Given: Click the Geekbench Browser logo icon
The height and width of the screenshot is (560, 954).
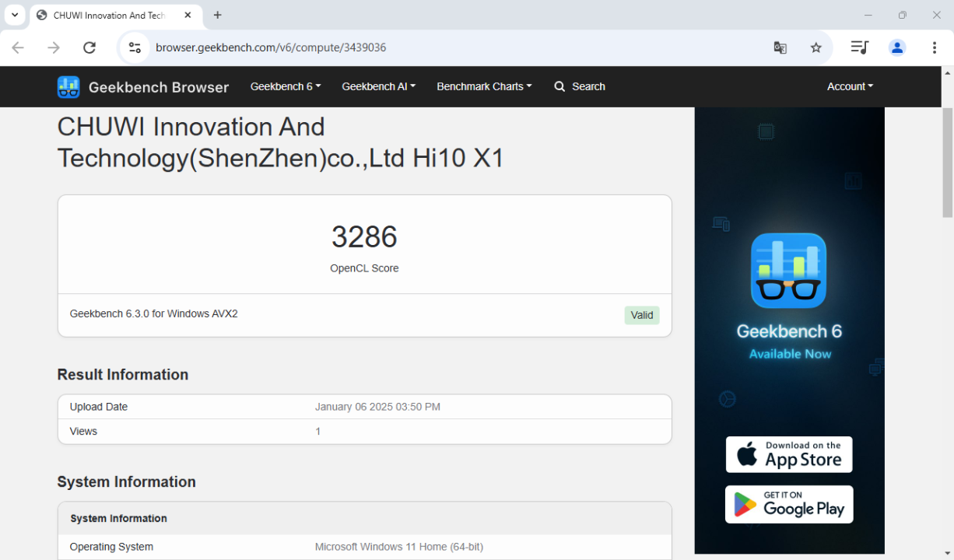Looking at the screenshot, I should point(68,87).
